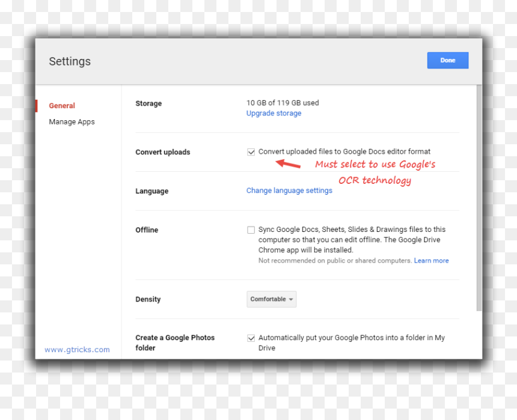Screen dimensions: 517x420
Task: Click the 10 GB of 119 GB used text
Action: 283,103
